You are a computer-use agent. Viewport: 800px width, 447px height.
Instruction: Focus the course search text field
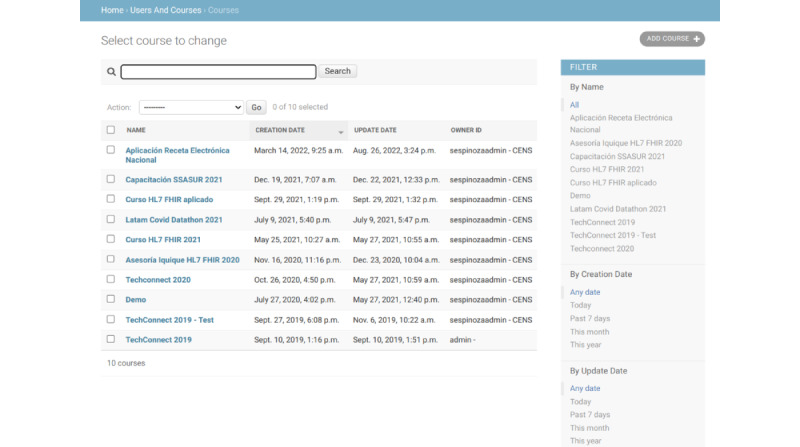218,71
